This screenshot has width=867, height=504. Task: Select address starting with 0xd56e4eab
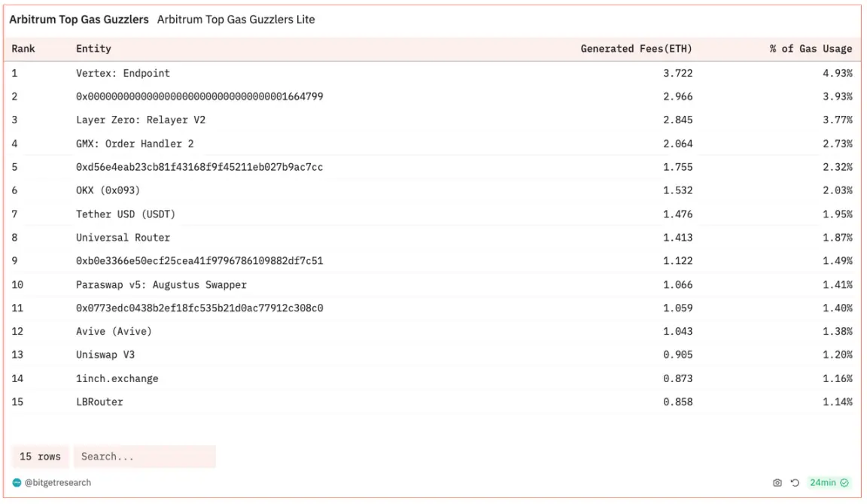tap(199, 167)
